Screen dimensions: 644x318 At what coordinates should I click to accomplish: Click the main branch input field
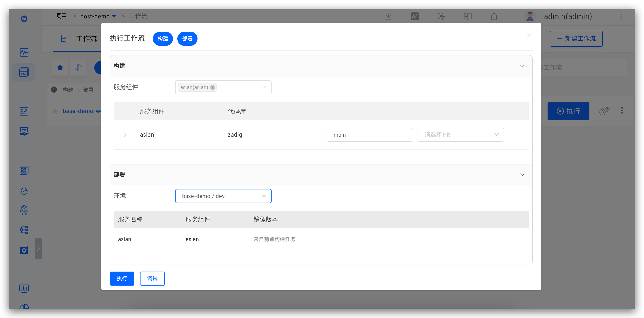[x=370, y=135]
